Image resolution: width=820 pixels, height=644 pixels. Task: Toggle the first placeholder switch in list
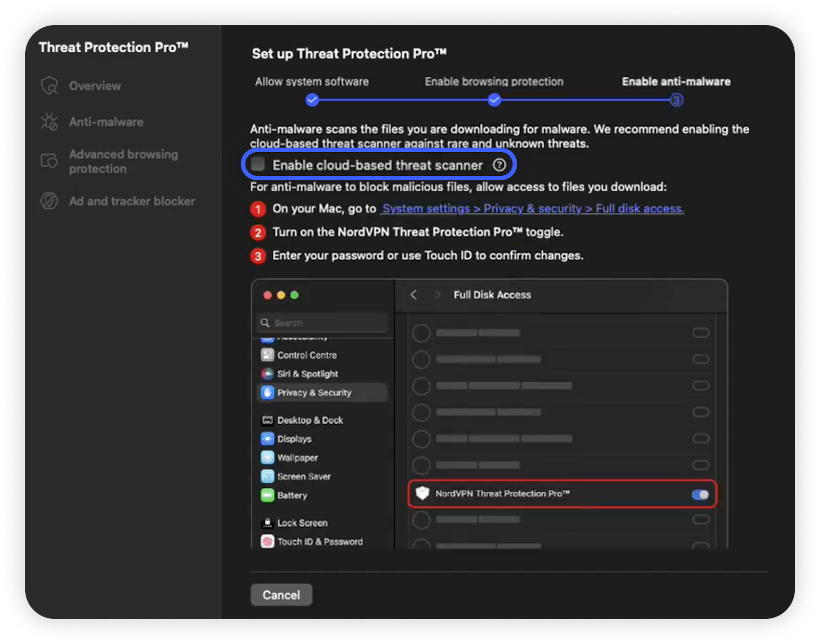(x=701, y=333)
